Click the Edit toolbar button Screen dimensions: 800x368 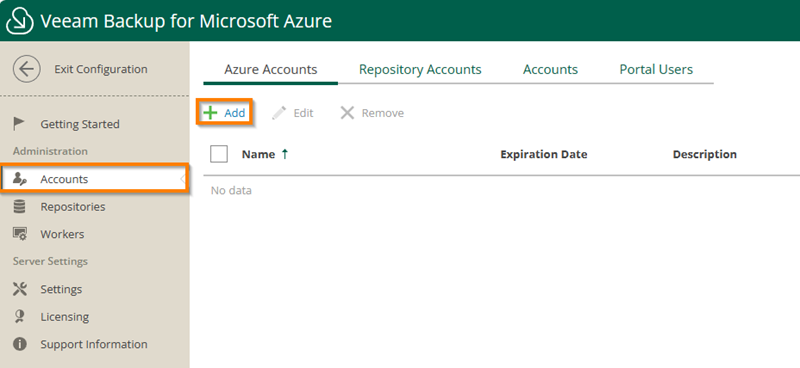click(x=292, y=113)
